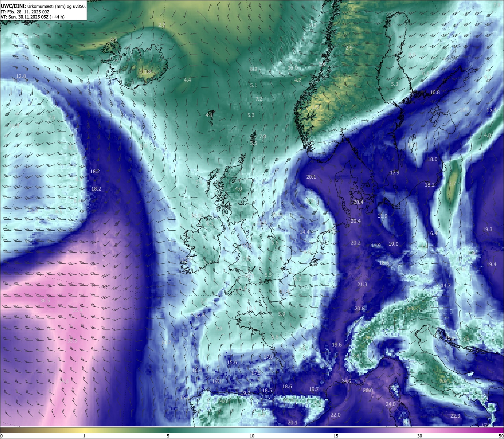Click the 21.3 value over central Europe
This screenshot has height=439, width=504.
coord(362,284)
